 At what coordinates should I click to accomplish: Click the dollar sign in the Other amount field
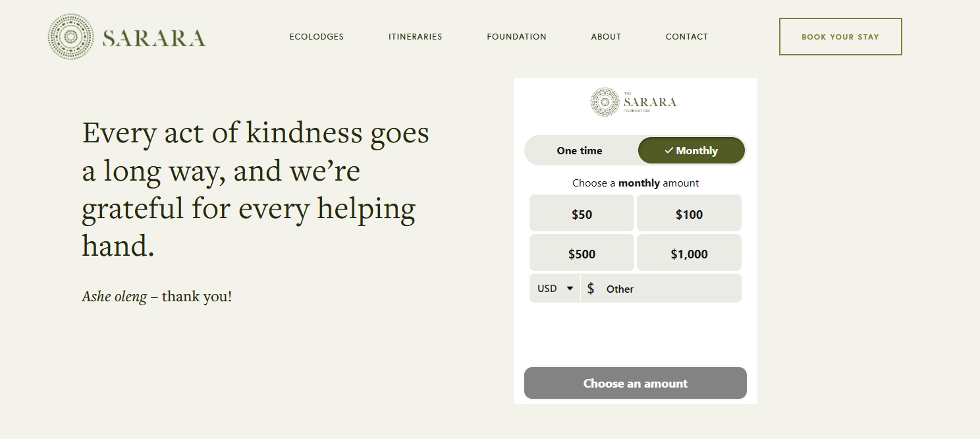pyautogui.click(x=591, y=288)
